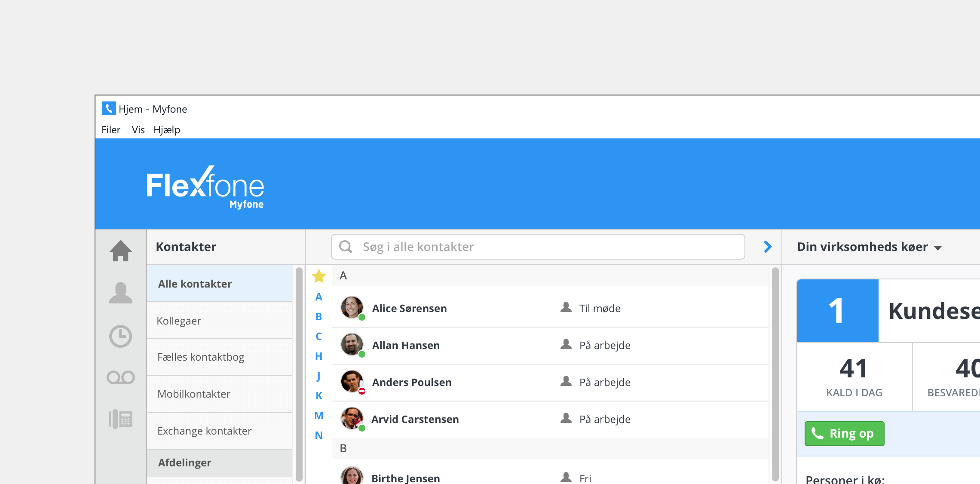Select contact Allan Hansen
Image resolution: width=980 pixels, height=484 pixels.
pos(550,345)
